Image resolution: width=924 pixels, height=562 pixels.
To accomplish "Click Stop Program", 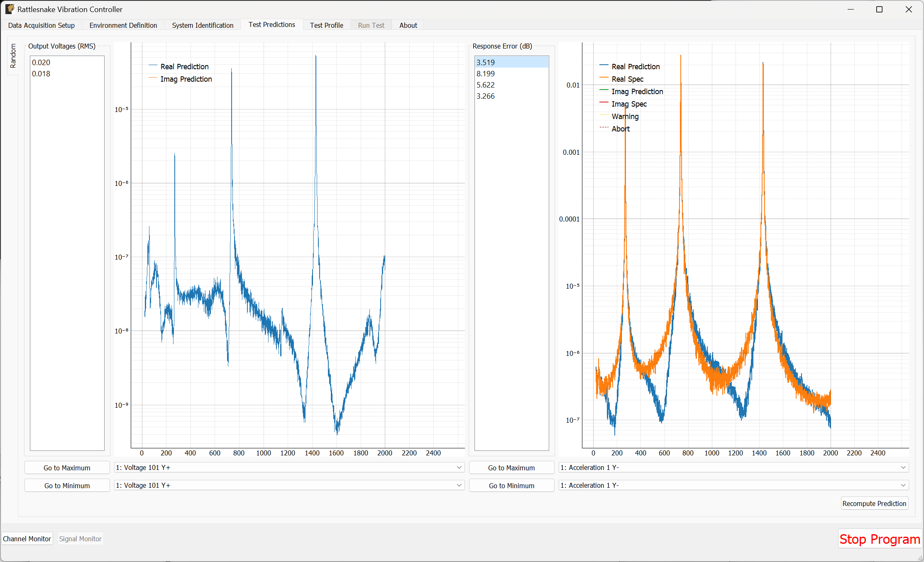I will pos(880,538).
